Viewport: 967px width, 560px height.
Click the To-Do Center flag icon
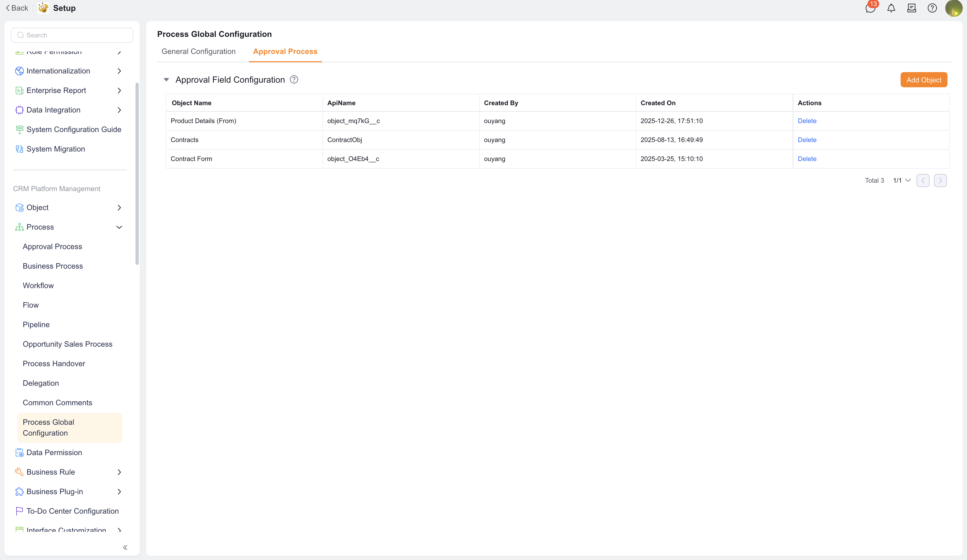coord(19,511)
